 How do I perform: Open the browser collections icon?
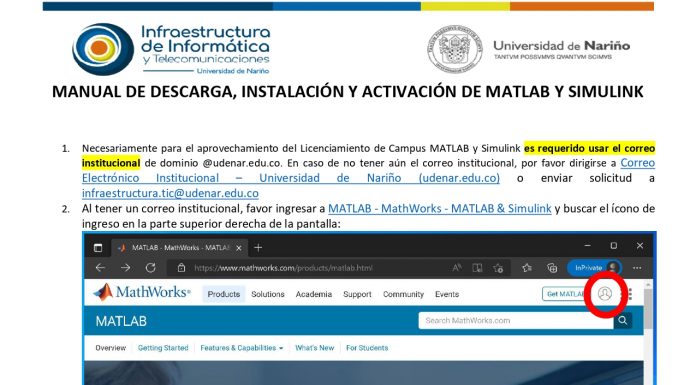tap(552, 268)
